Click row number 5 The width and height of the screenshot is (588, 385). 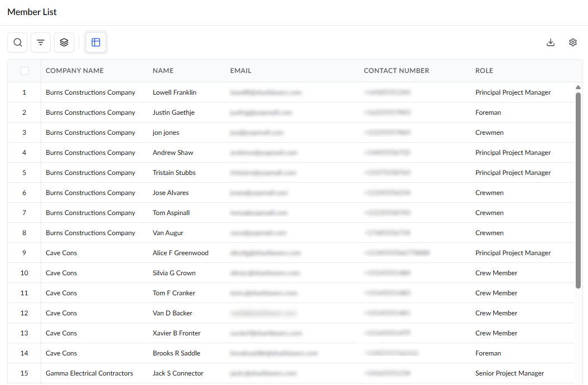[25, 173]
